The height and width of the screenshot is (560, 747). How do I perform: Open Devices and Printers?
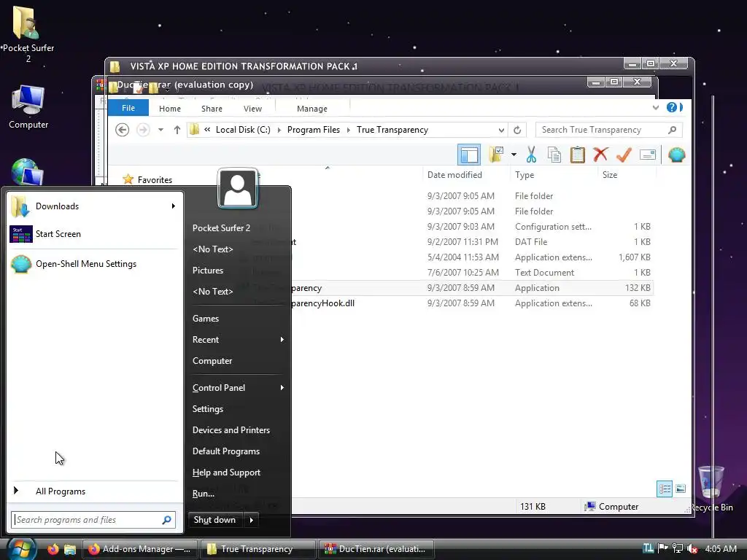click(x=231, y=430)
